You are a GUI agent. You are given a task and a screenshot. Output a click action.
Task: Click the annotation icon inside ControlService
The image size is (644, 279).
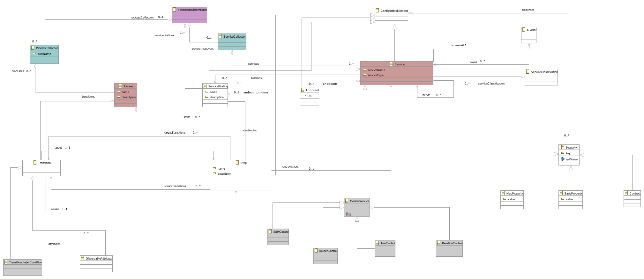[348, 214]
